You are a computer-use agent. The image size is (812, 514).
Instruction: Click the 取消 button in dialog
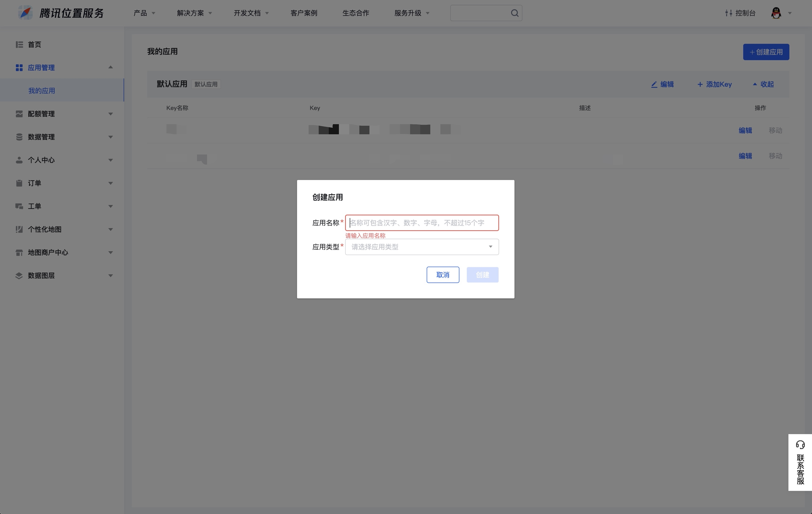pos(442,275)
